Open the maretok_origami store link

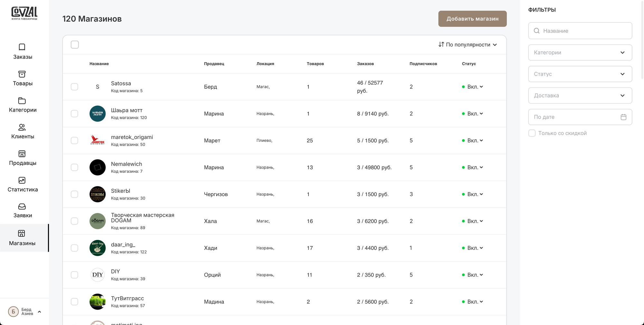(132, 137)
